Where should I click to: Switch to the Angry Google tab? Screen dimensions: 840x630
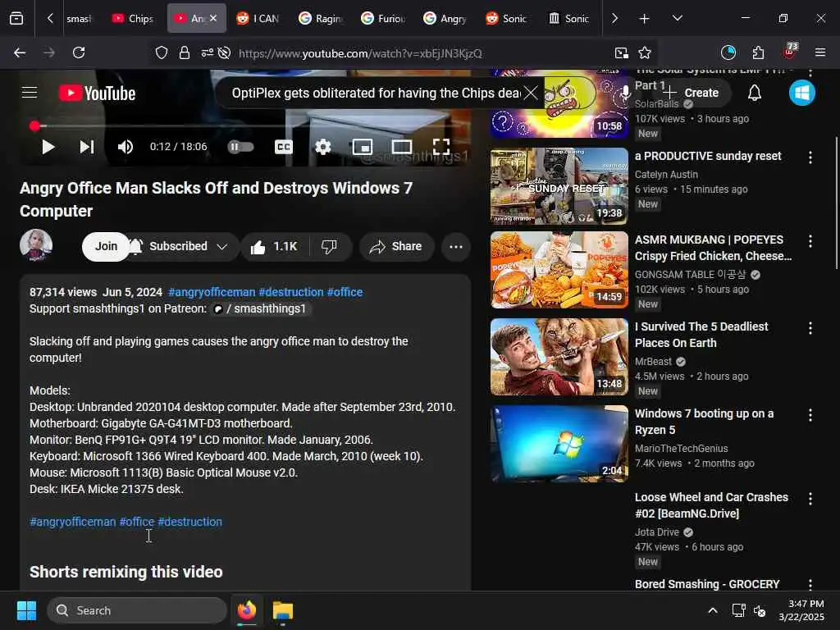tap(445, 19)
